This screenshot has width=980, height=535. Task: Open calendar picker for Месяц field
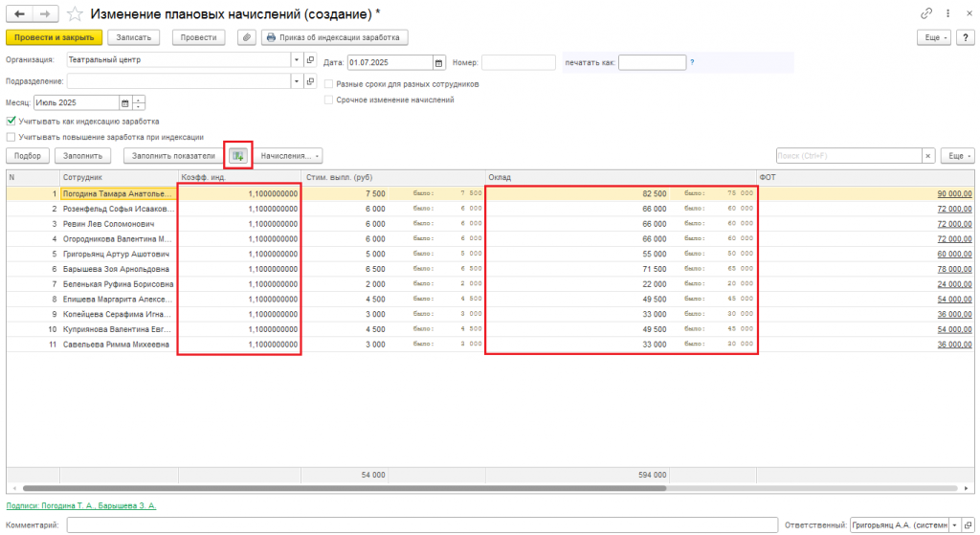(x=125, y=103)
